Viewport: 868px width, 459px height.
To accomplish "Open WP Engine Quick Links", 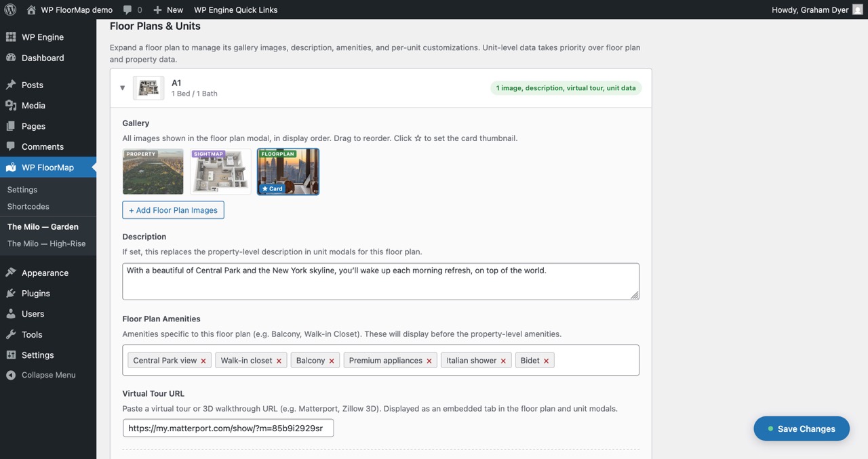I will tap(235, 9).
